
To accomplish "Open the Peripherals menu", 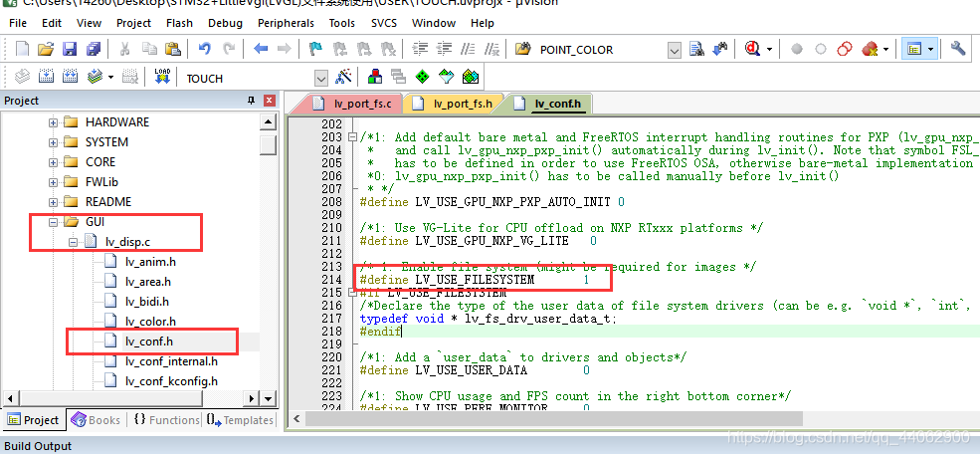I will pos(286,23).
